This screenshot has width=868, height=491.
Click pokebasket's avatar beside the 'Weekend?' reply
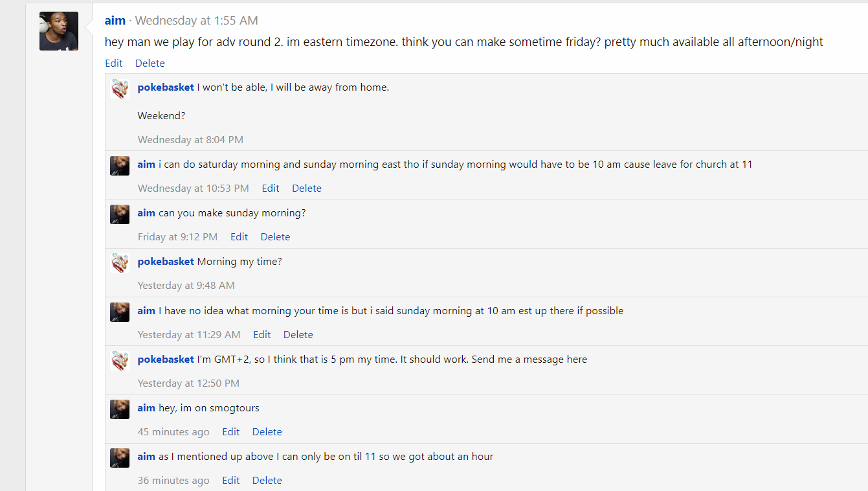[120, 89]
